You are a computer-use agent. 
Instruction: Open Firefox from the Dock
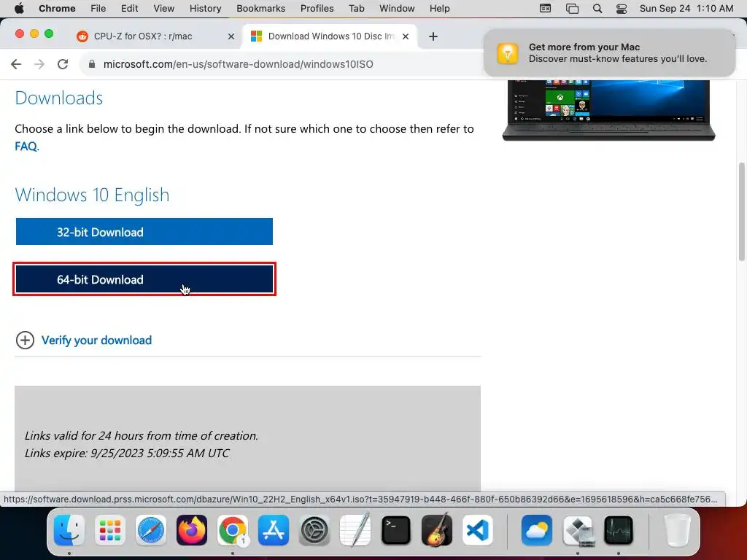192,530
